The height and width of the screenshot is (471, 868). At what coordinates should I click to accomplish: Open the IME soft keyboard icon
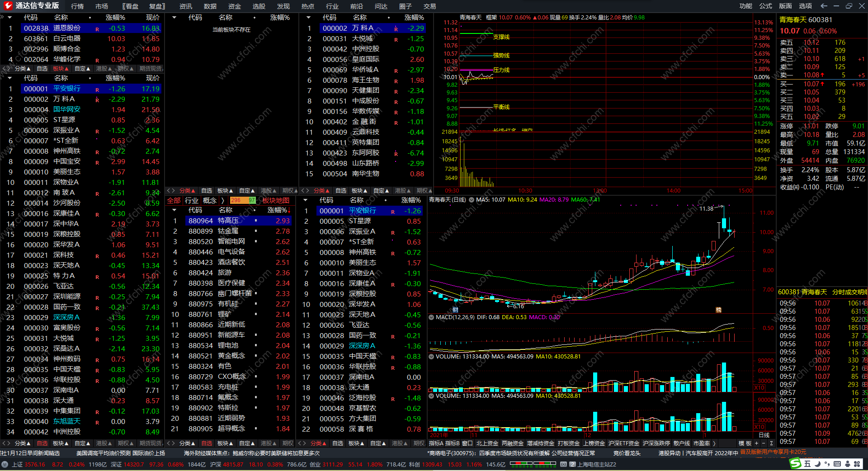click(837, 464)
